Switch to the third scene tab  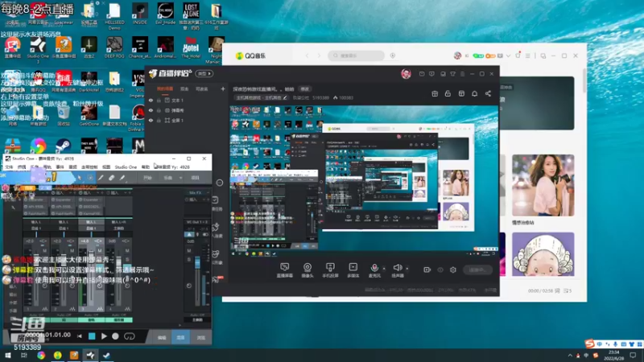pyautogui.click(x=202, y=88)
